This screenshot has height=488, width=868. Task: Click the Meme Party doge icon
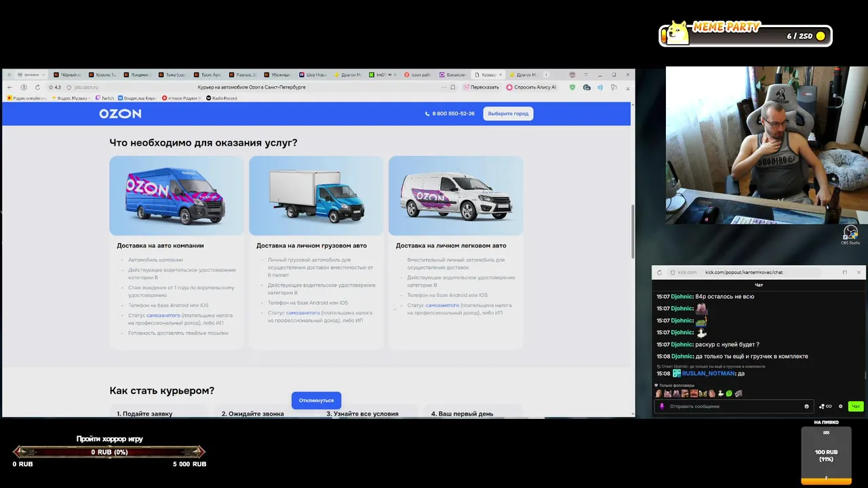pos(677,34)
